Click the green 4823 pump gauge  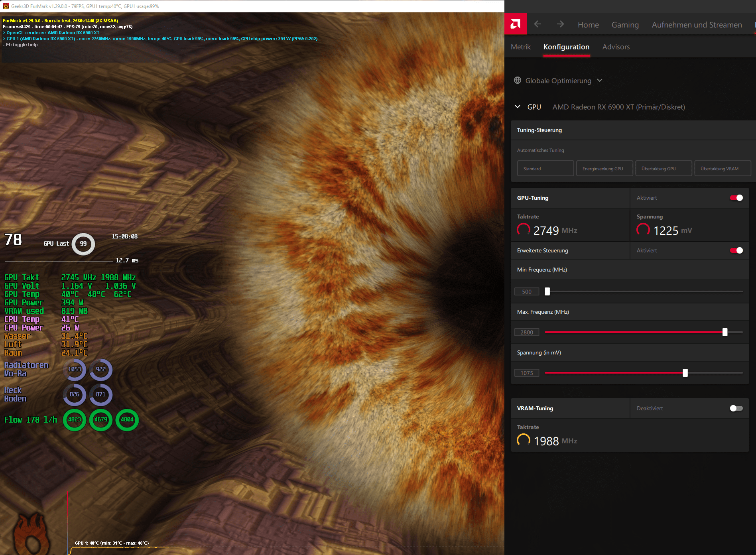point(75,419)
